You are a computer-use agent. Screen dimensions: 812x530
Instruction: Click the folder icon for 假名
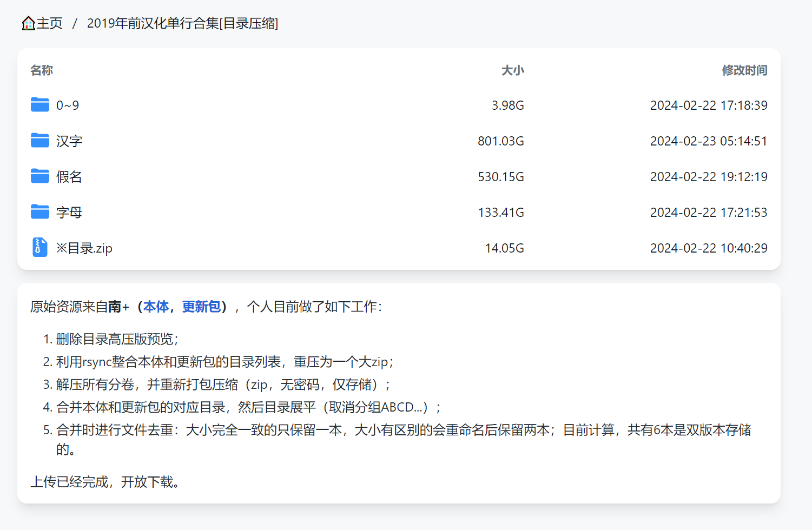(40, 176)
